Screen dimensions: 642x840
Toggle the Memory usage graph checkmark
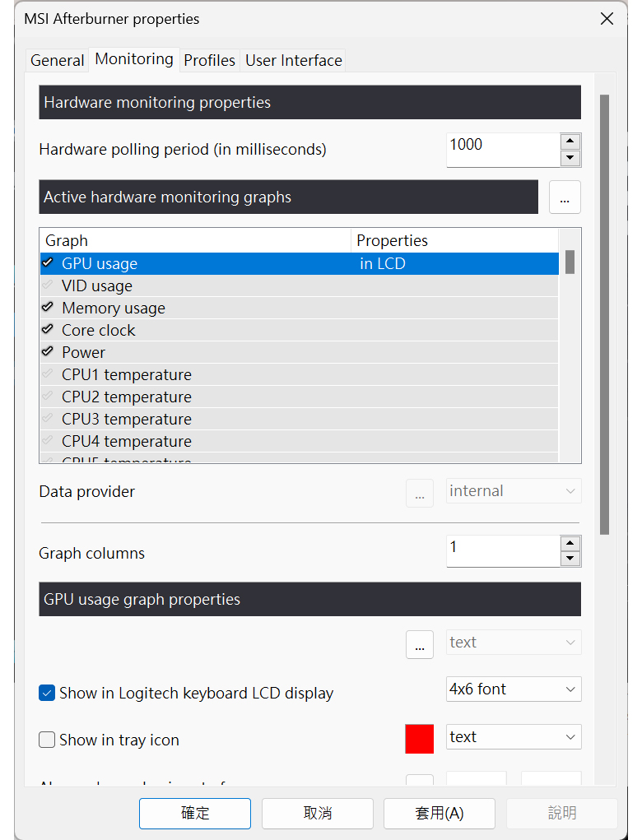48,308
